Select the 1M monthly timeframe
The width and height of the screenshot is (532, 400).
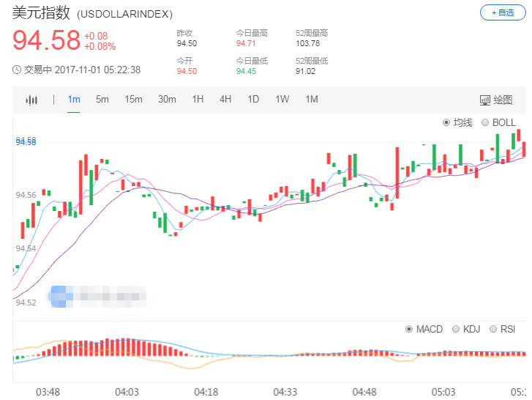(x=312, y=100)
